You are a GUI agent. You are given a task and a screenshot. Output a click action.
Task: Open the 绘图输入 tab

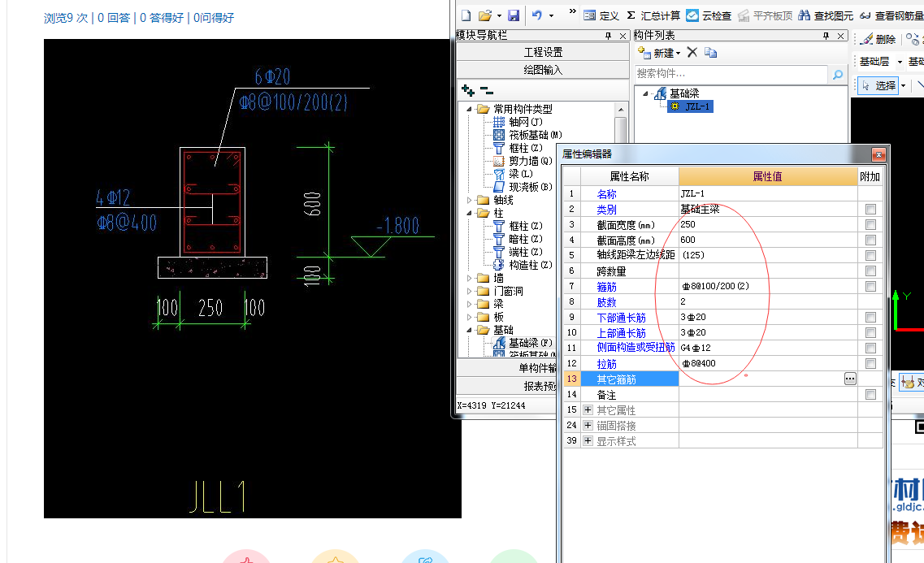click(543, 70)
